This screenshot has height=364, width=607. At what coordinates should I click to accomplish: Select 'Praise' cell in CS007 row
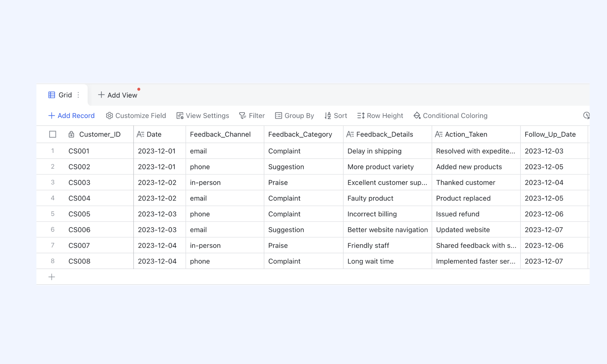pos(303,245)
